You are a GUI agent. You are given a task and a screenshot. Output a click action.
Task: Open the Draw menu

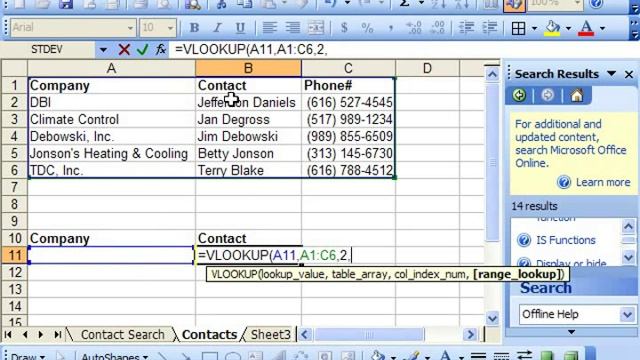click(x=28, y=356)
